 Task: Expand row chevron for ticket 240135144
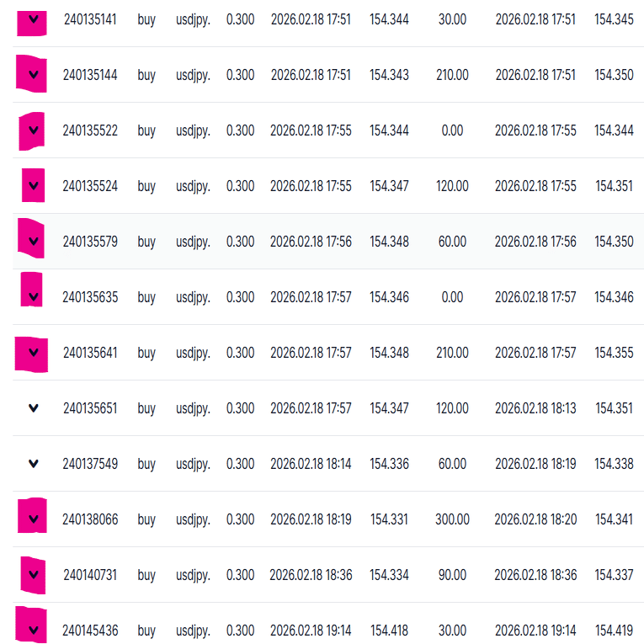tap(33, 75)
